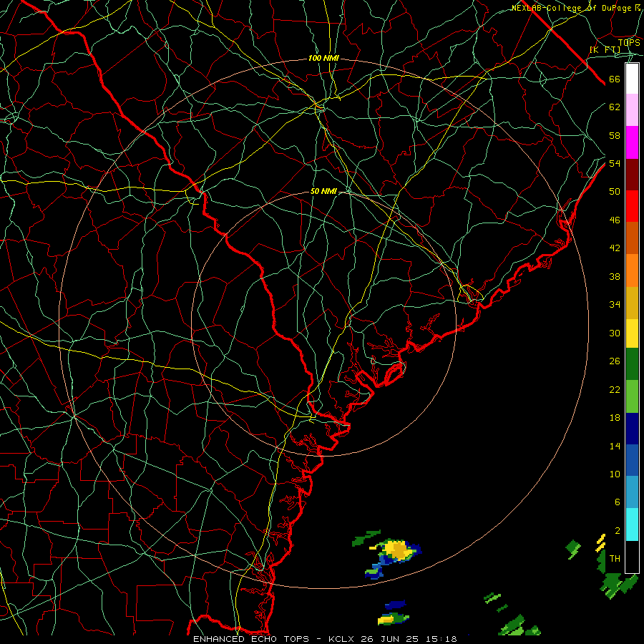The height and width of the screenshot is (644, 644).
Task: Click the yellow-cored echo top cell offshore
Action: [x=396, y=551]
